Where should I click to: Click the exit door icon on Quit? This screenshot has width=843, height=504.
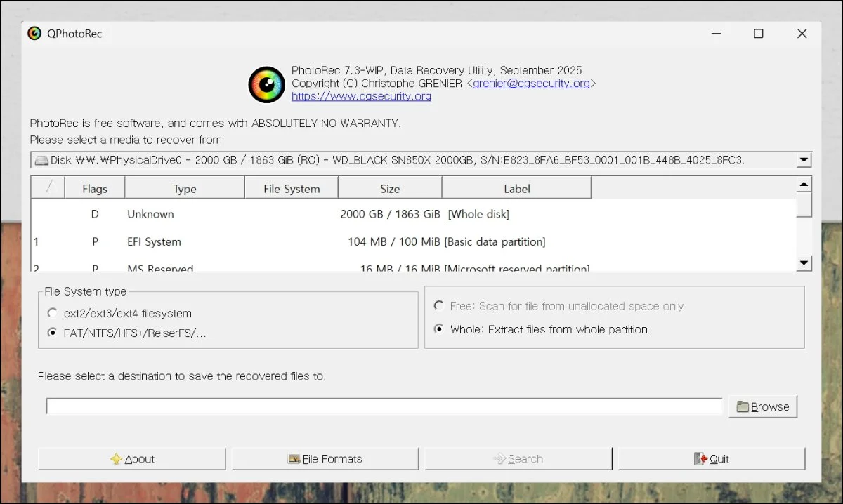(x=700, y=459)
